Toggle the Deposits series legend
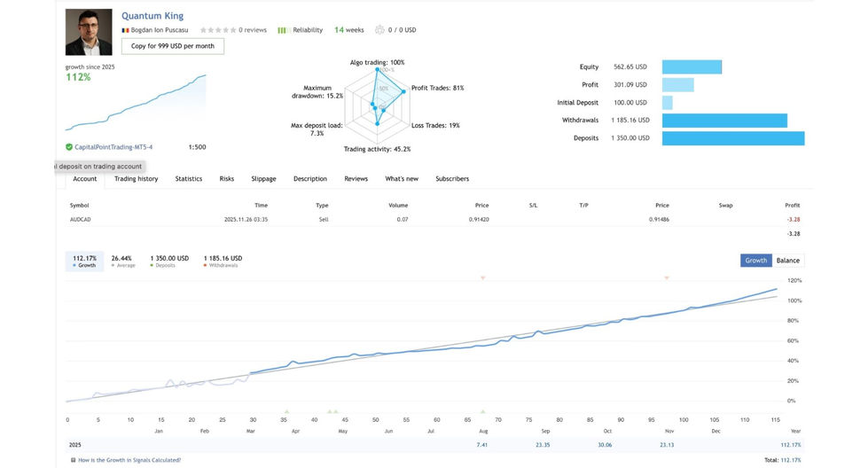This screenshot has width=868, height=468. point(168,261)
